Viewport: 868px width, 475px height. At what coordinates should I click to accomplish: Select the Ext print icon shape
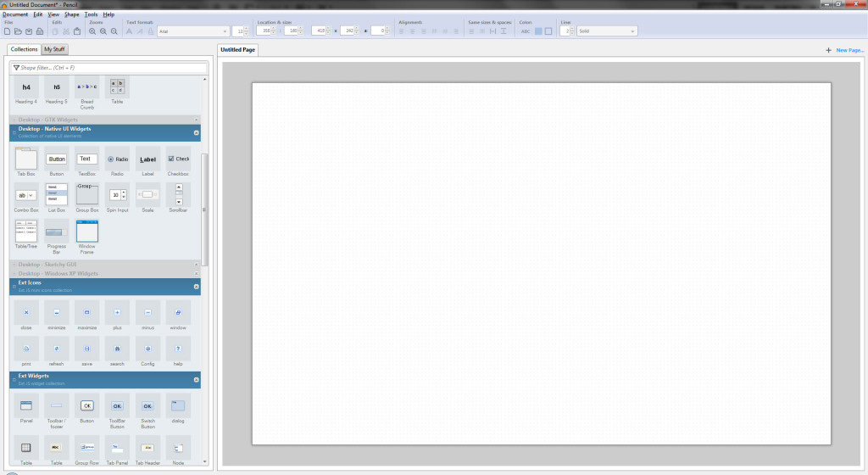coord(26,352)
